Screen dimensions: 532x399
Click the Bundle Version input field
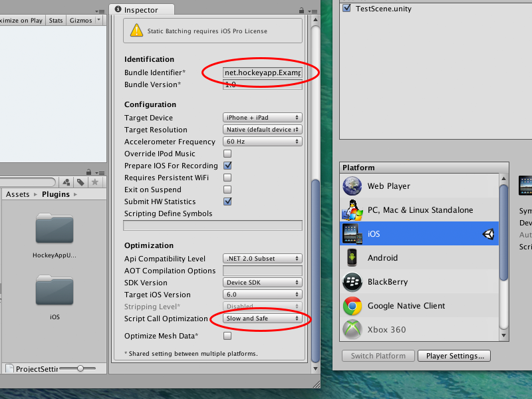click(262, 84)
